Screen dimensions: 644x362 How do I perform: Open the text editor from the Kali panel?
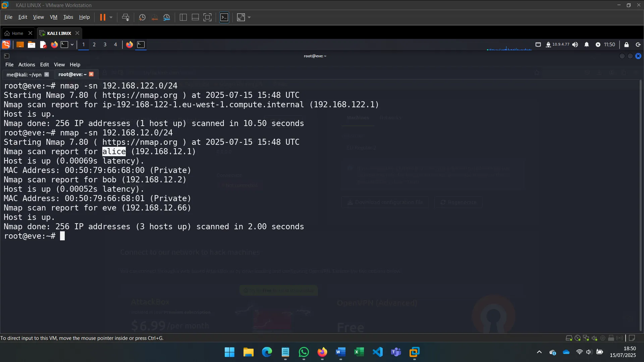pos(43,45)
